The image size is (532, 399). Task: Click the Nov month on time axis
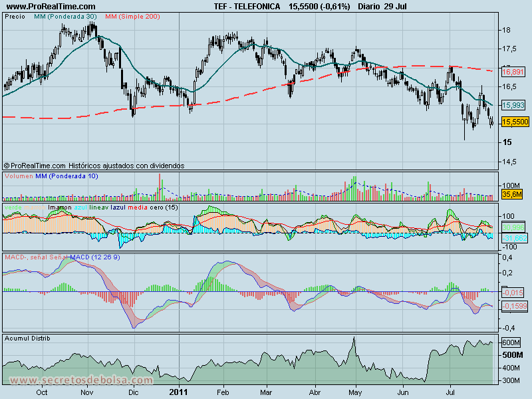[87, 392]
